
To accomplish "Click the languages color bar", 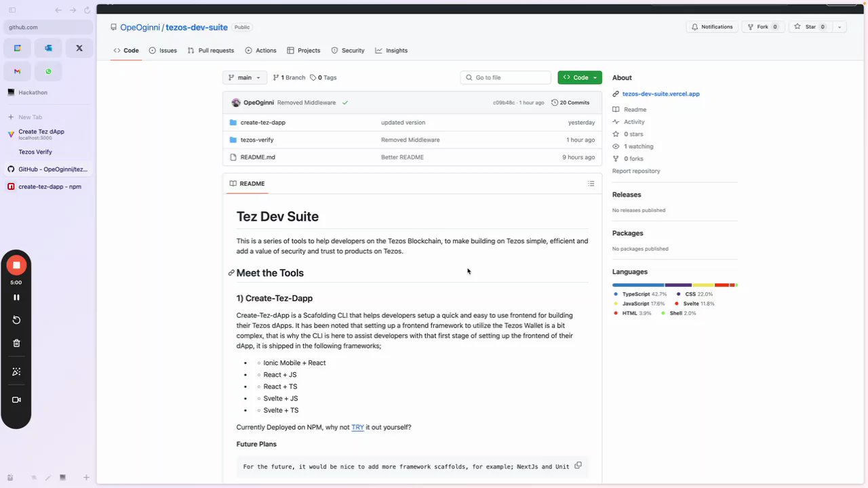I will [x=675, y=285].
